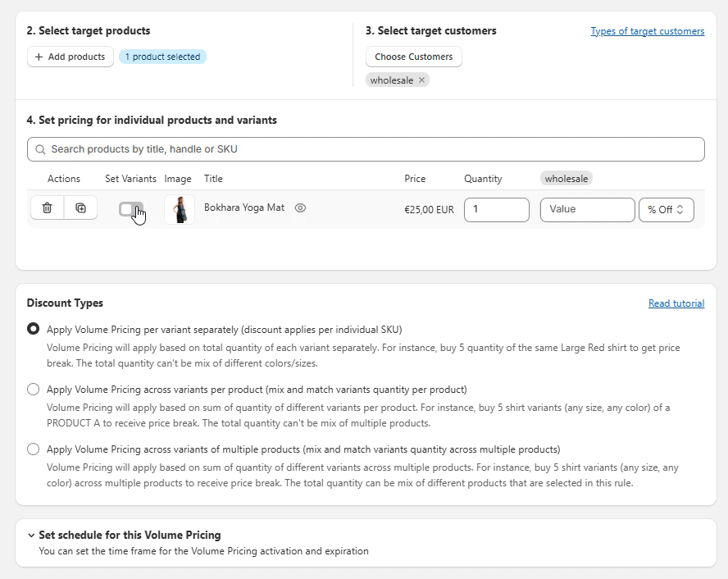Toggle Set Variants switch for Bokhara Yoga Mat

tap(130, 209)
